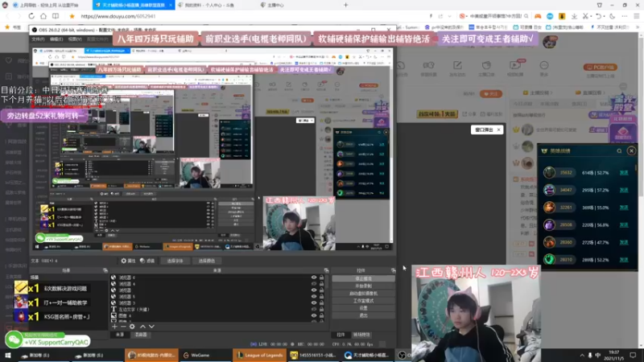Viewport: 644px width, 362px height.
Task: Open OBS studio mode button
Action: (364, 301)
